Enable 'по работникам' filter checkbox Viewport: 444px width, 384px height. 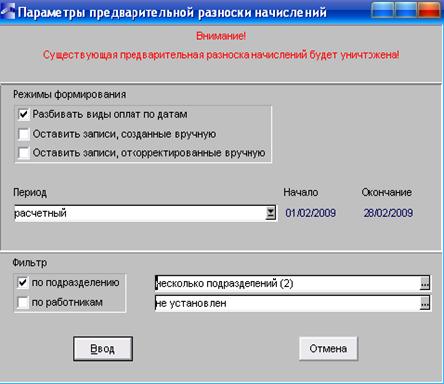[22, 302]
